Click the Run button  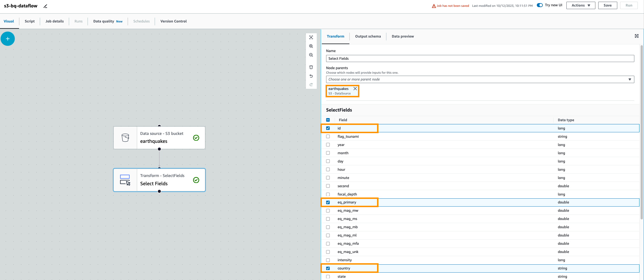(629, 5)
